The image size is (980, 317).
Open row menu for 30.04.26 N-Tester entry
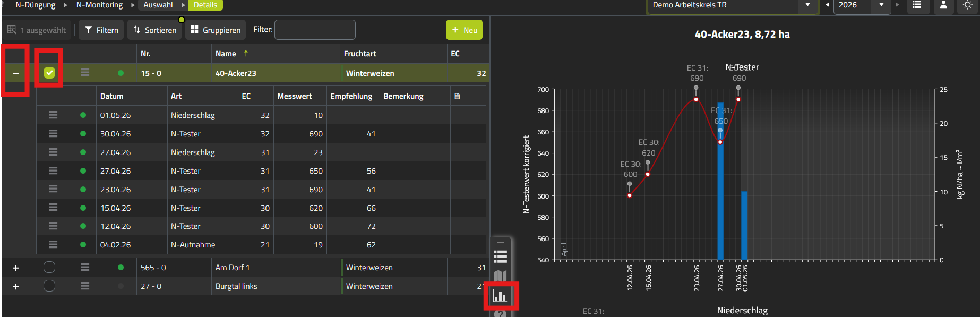53,133
